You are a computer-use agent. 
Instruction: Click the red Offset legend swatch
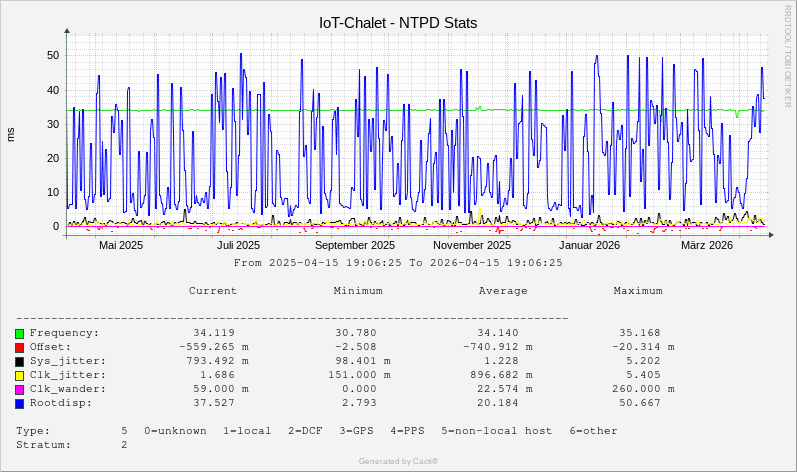(20, 347)
